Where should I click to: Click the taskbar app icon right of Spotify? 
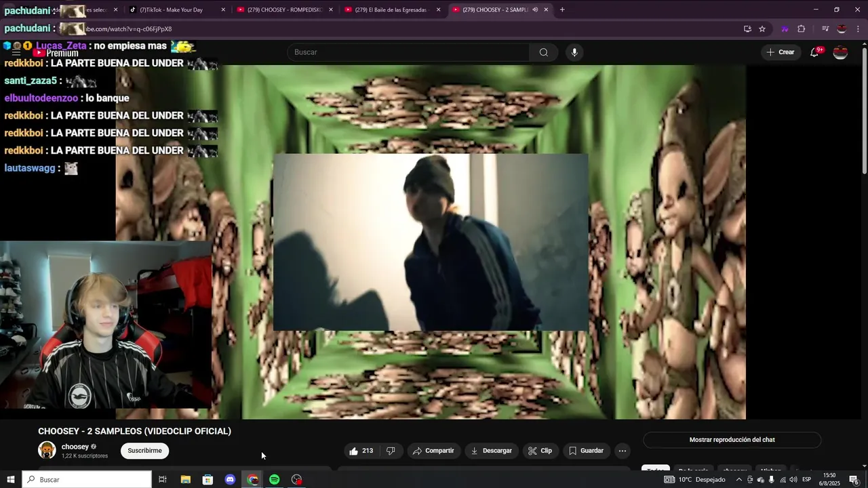[296, 479]
